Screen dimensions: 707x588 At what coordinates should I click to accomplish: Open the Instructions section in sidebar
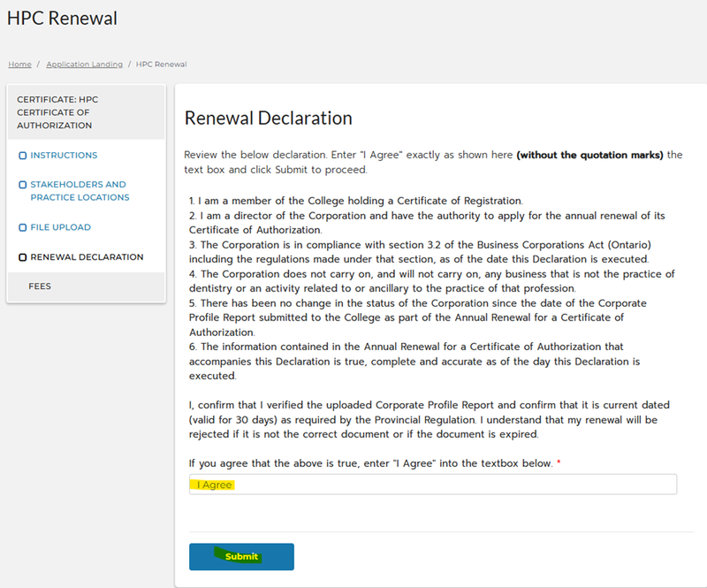[x=64, y=156]
